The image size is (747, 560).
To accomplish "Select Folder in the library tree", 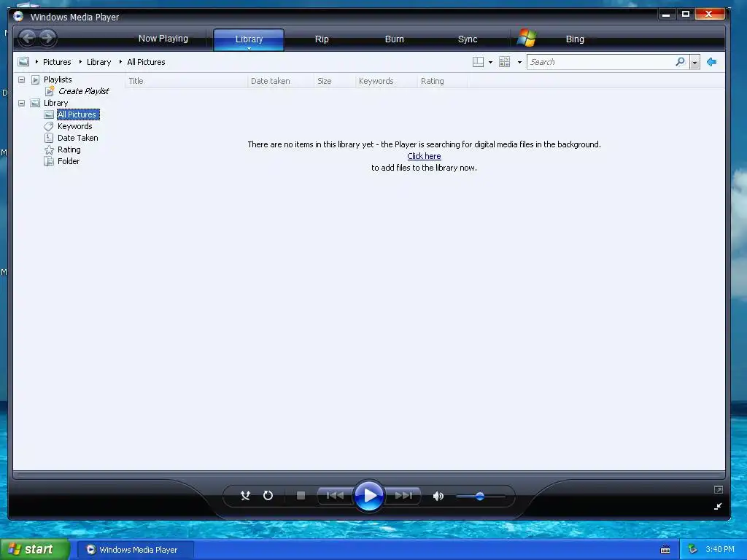I will click(69, 161).
